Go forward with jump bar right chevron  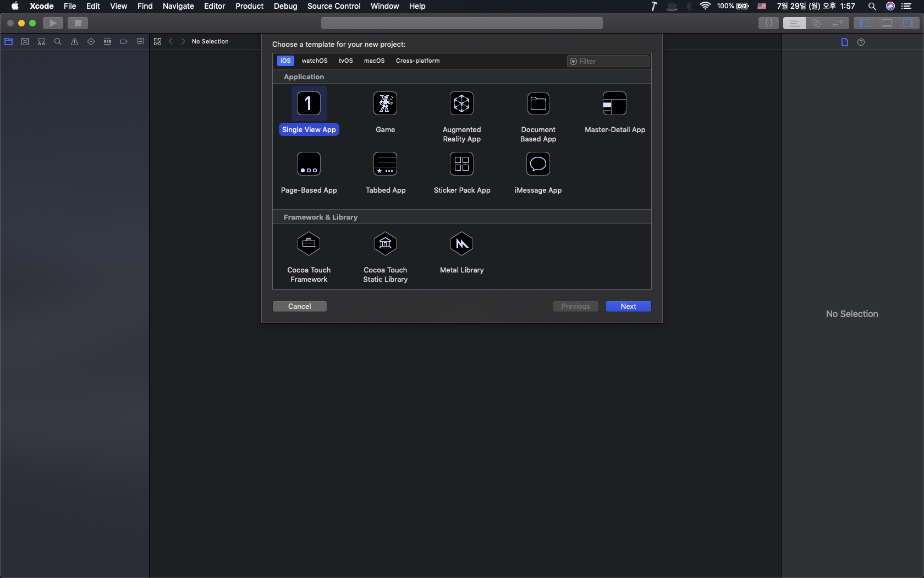click(183, 42)
